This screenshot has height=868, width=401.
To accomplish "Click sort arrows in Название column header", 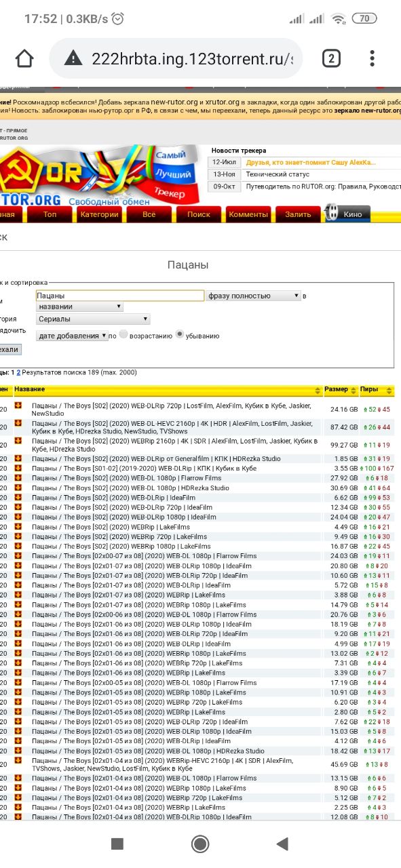I will click(318, 390).
